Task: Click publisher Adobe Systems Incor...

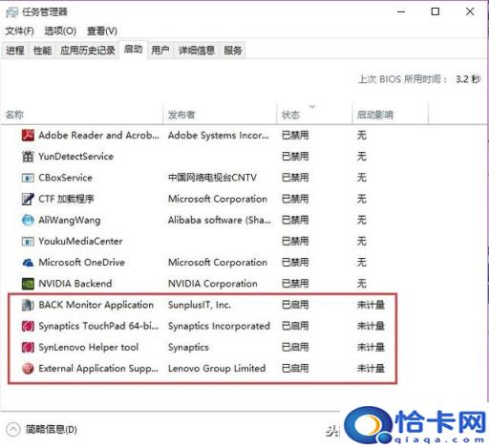Action: [219, 136]
